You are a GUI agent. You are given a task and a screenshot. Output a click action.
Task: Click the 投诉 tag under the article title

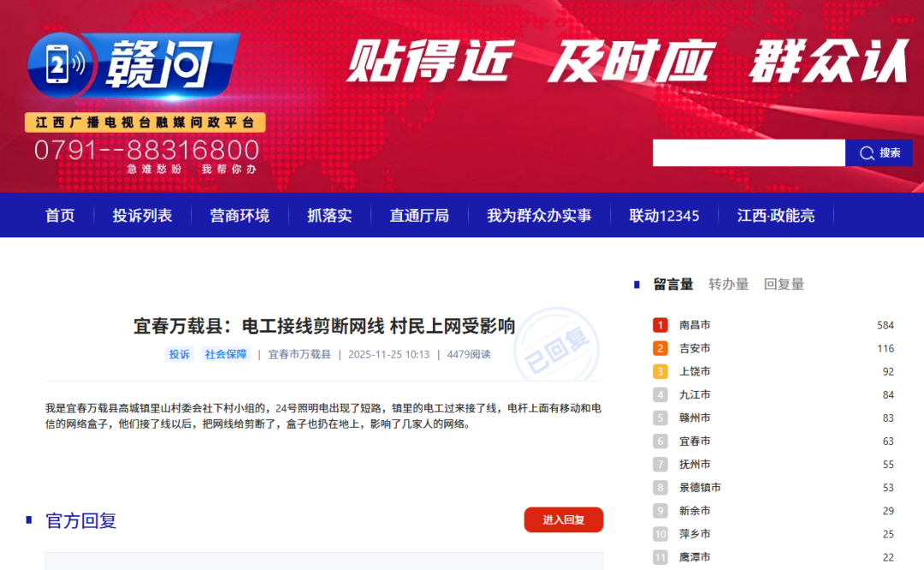click(179, 353)
